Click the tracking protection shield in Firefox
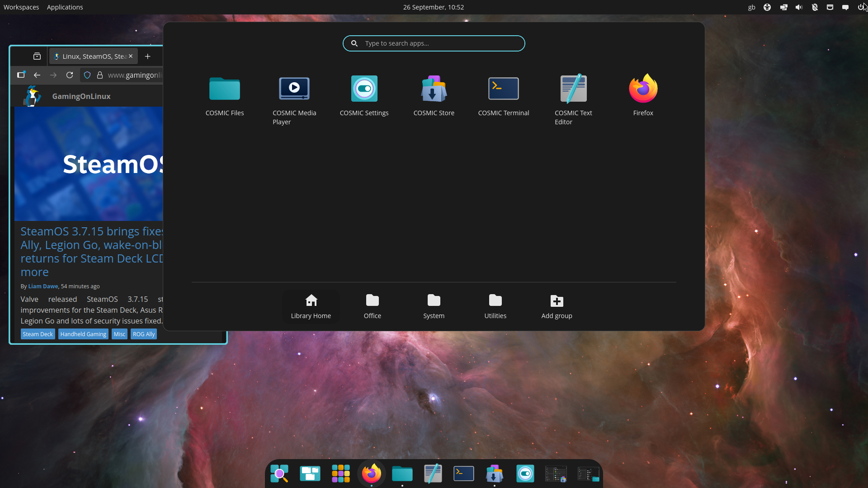The image size is (868, 488). pyautogui.click(x=87, y=75)
